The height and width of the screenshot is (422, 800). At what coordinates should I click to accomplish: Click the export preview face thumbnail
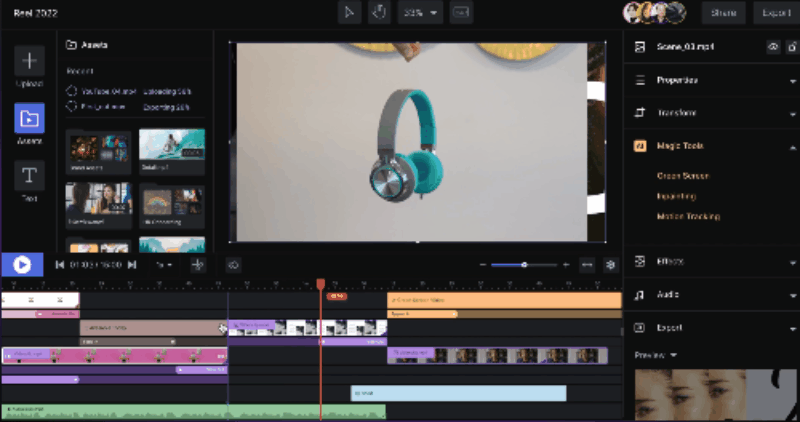[x=716, y=395]
